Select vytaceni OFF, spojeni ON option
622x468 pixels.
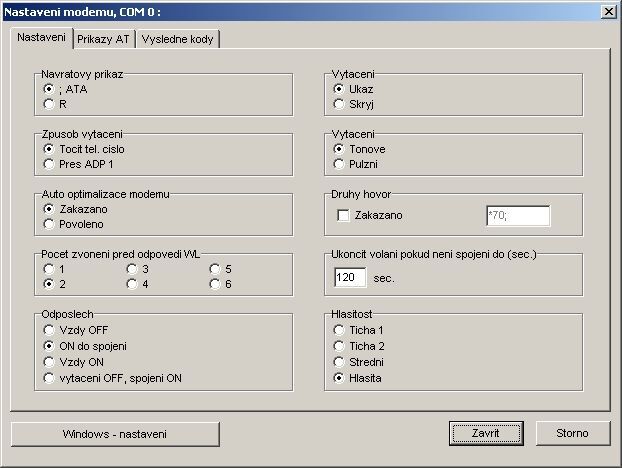(48, 377)
